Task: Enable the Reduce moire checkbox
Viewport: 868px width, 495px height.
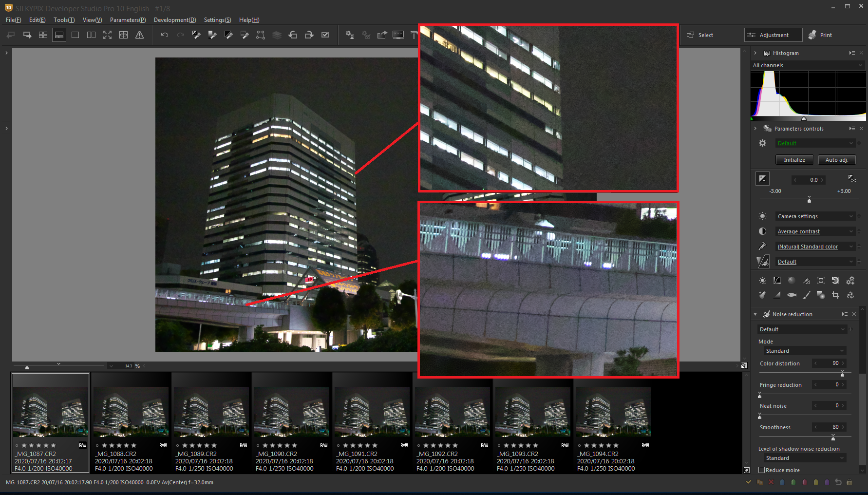Action: click(x=762, y=470)
